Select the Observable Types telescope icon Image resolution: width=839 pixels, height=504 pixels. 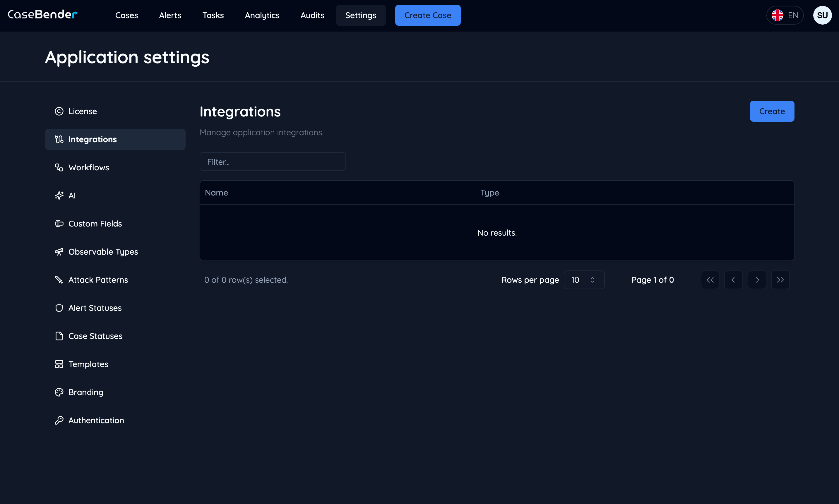click(x=59, y=252)
